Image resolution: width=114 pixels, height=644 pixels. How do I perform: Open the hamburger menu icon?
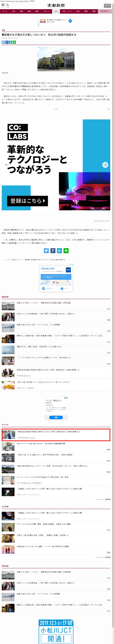3,5
